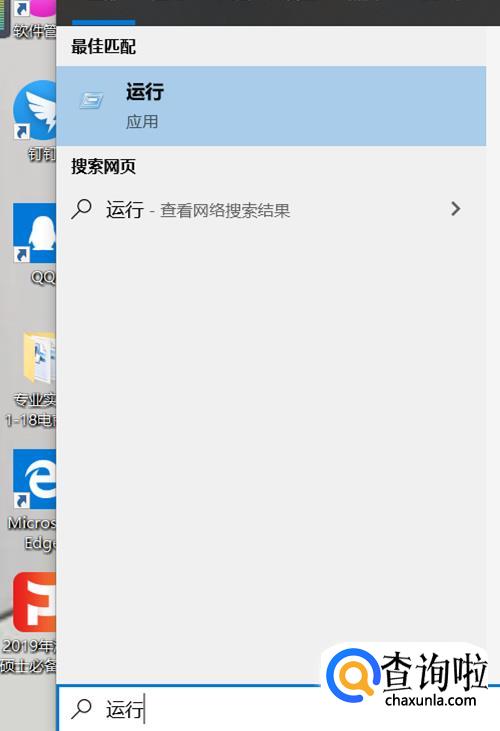Open the red 2019年 PDF desktop shortcut
This screenshot has width=500, height=731.
coord(29,622)
